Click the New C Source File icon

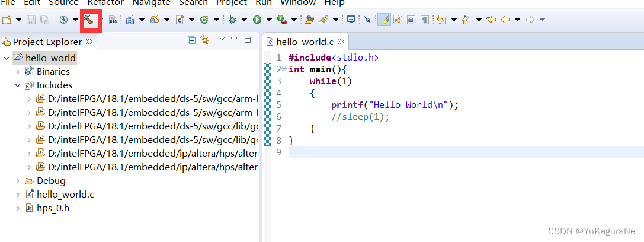180,20
